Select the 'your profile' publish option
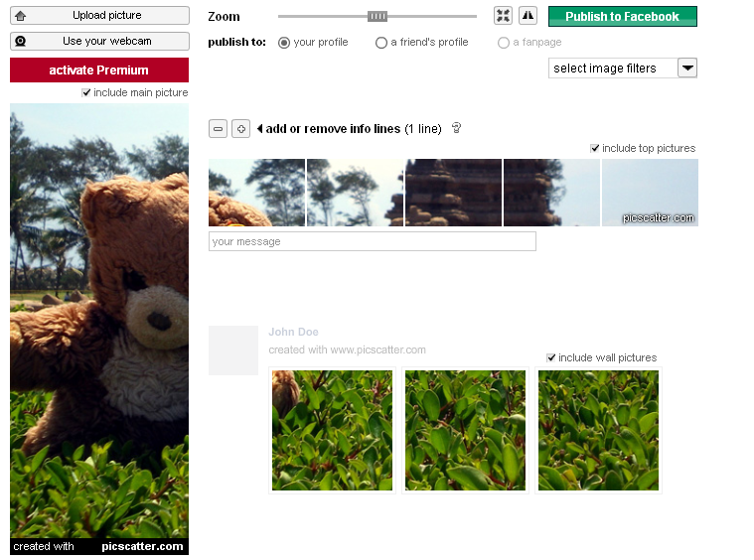 (x=284, y=43)
